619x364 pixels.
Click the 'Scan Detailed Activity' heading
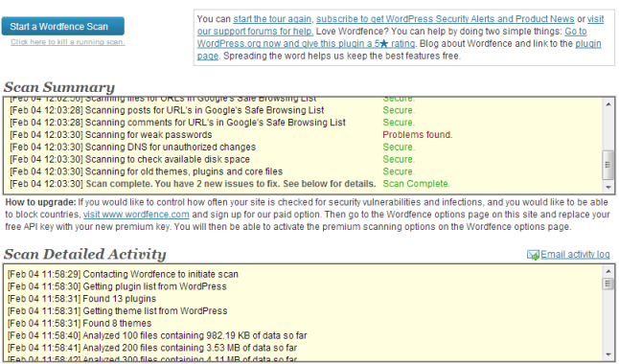tap(85, 254)
